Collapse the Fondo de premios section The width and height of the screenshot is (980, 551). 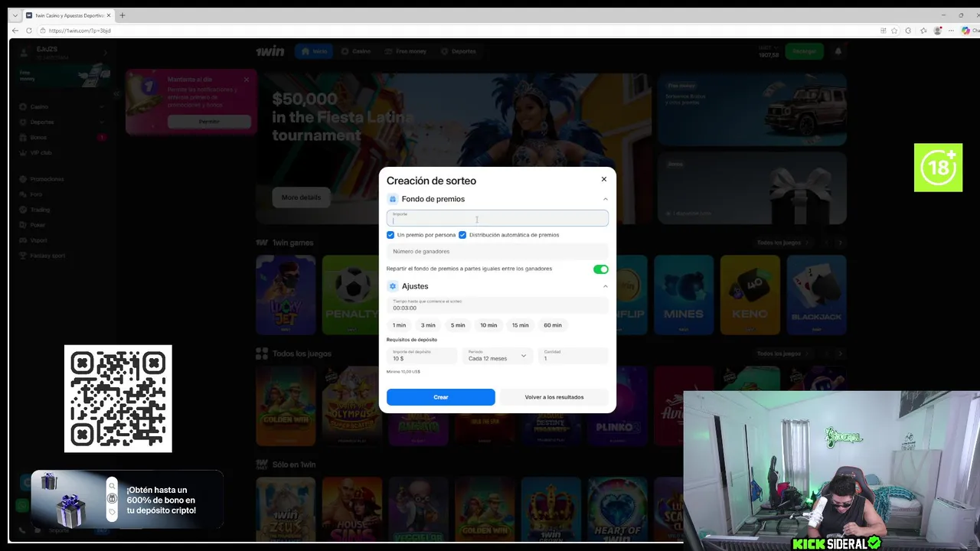coord(605,199)
